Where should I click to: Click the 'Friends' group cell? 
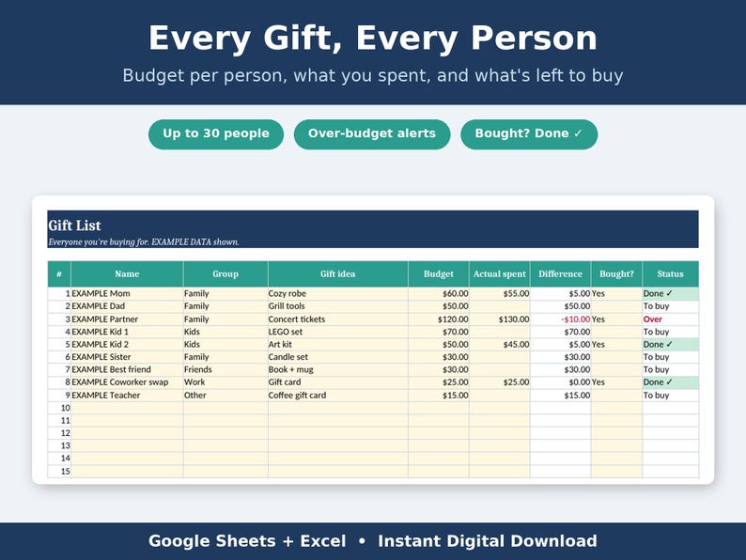pos(225,369)
